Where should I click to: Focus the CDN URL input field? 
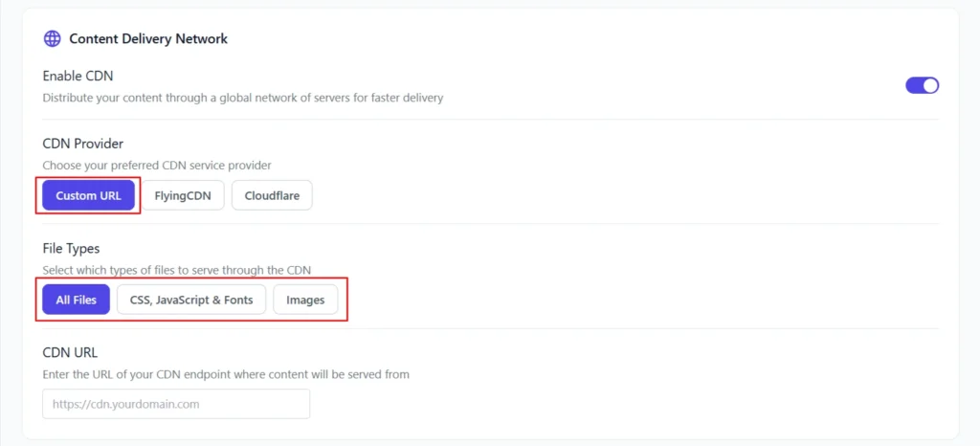pyautogui.click(x=176, y=404)
